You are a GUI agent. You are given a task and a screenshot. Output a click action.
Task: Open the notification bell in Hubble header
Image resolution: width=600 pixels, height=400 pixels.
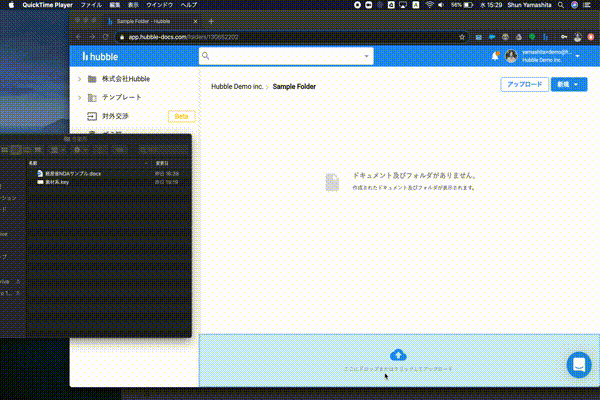point(495,56)
